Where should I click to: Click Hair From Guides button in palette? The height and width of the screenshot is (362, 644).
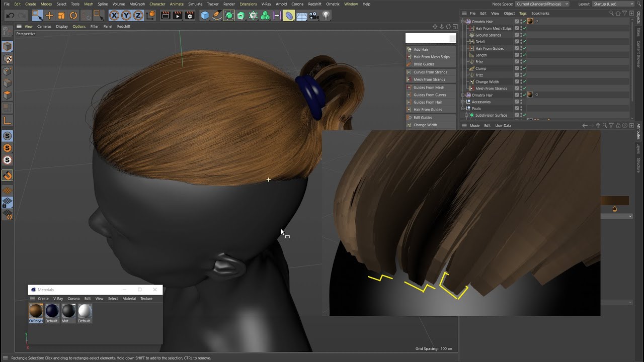click(431, 110)
